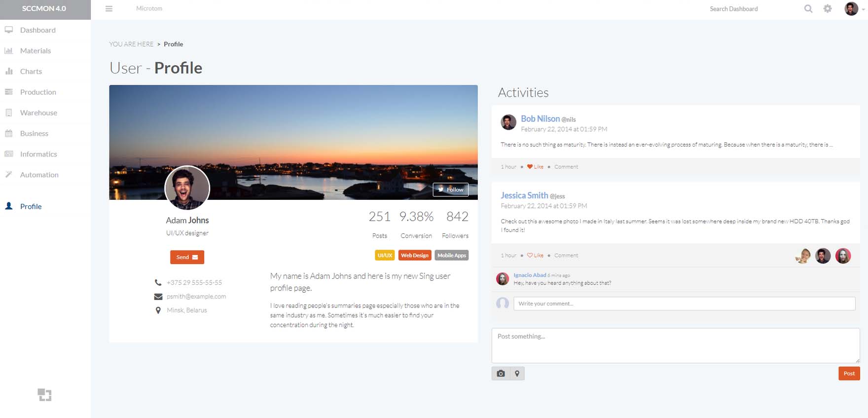Click Minsk, Belarus location text
This screenshot has width=868, height=418.
coord(187,310)
